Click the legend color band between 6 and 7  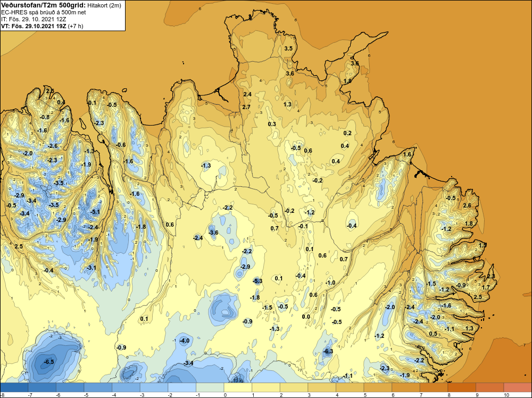[406, 387]
